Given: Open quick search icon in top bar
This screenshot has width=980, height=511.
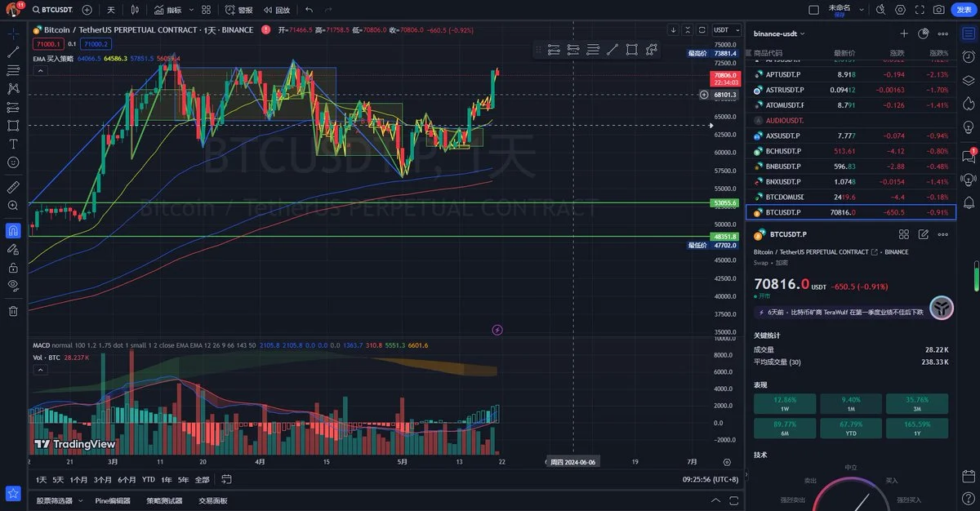Looking at the screenshot, I should point(881,10).
